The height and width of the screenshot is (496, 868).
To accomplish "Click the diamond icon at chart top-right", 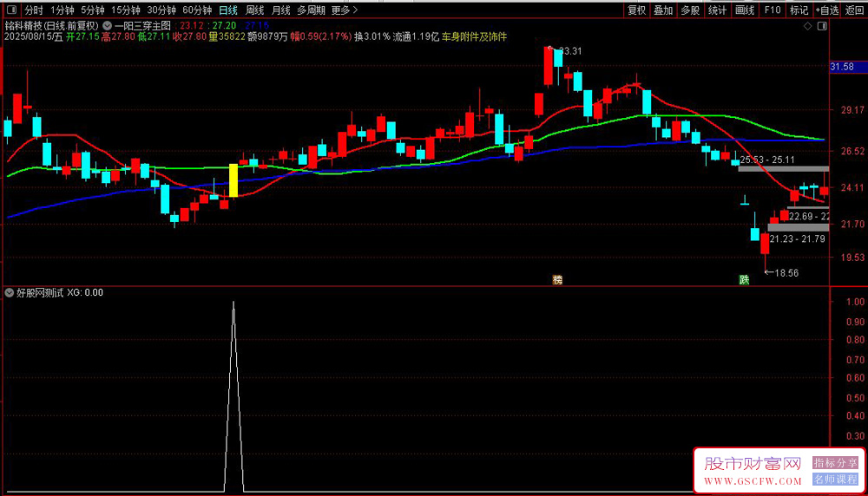I will coord(807,26).
